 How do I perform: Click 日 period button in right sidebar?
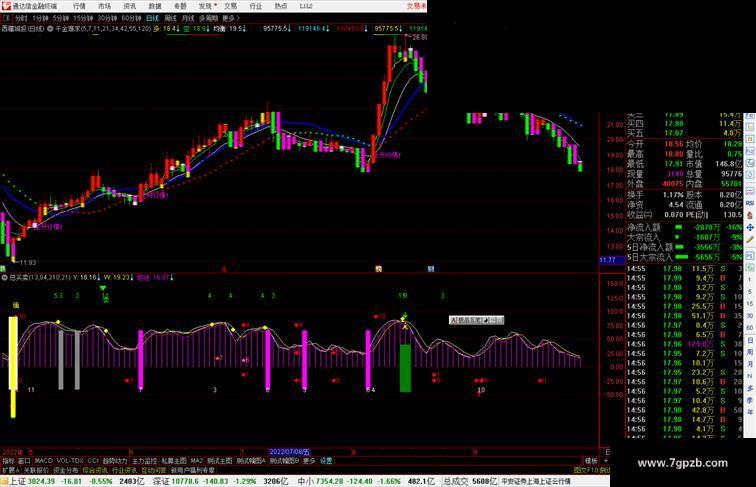click(750, 340)
